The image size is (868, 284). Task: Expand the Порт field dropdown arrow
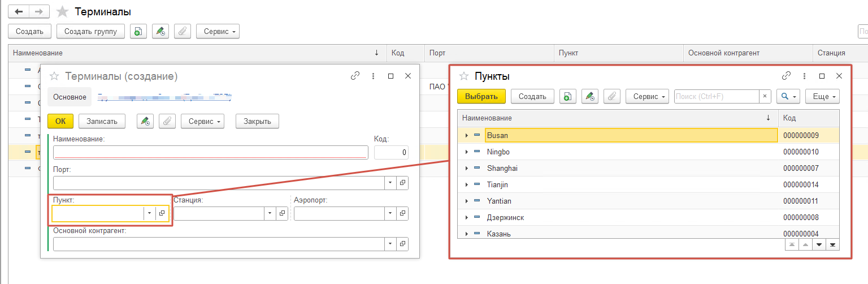pos(390,183)
